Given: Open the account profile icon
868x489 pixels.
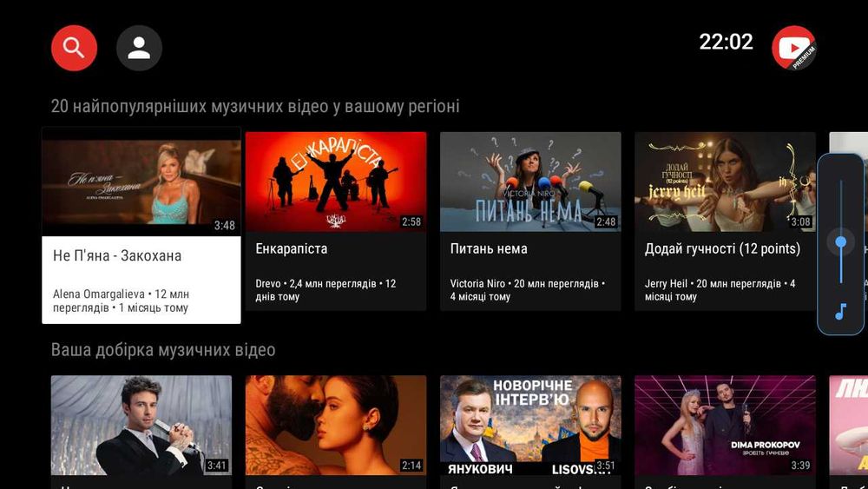Looking at the screenshot, I should click(139, 48).
